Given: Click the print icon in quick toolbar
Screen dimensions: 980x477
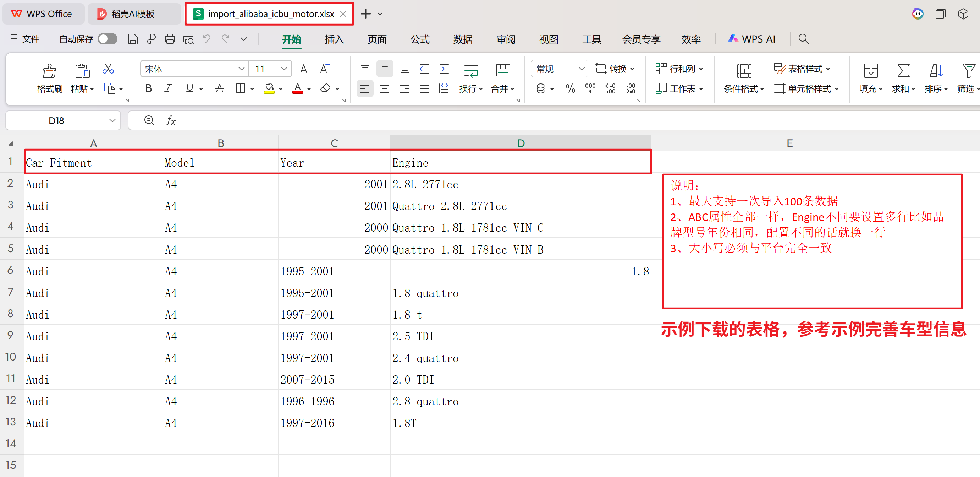Looking at the screenshot, I should [170, 39].
